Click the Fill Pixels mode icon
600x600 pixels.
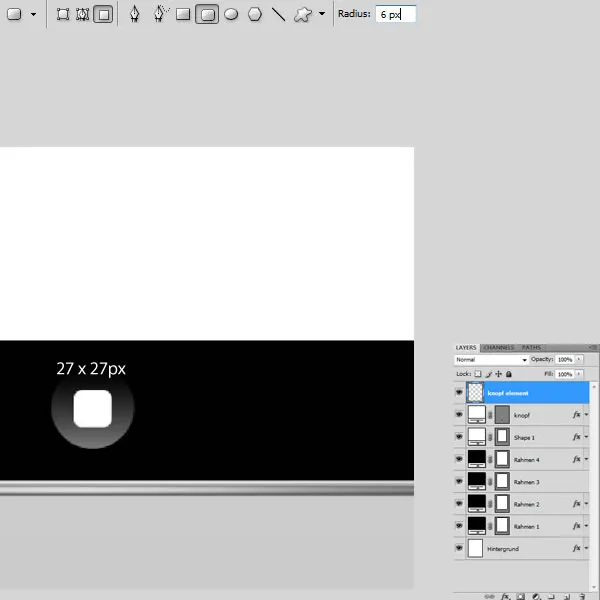coord(103,15)
